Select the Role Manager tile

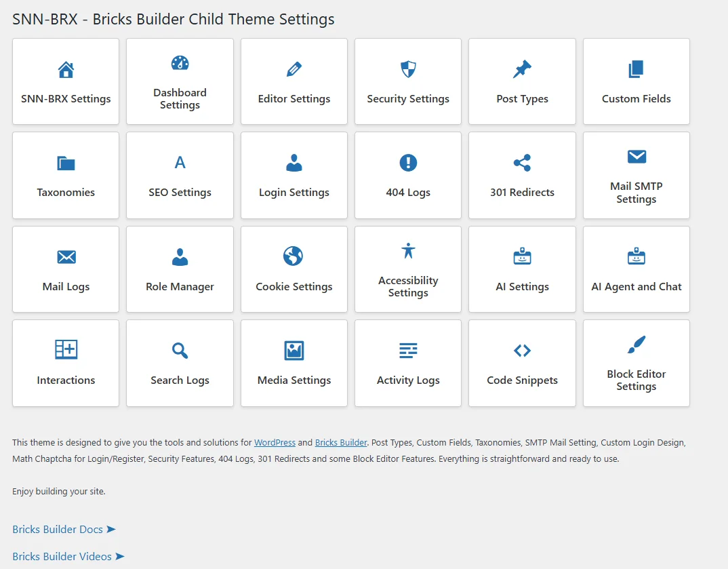pyautogui.click(x=180, y=269)
